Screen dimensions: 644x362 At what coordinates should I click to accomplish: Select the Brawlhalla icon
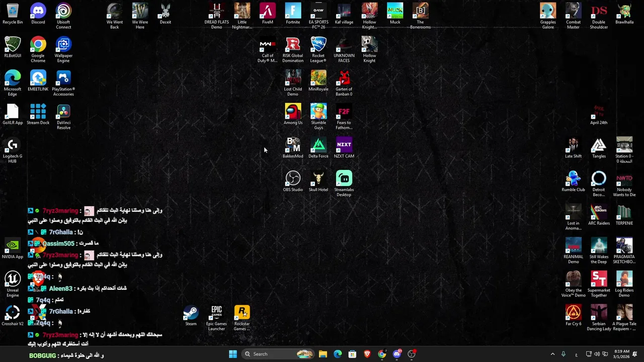click(624, 14)
